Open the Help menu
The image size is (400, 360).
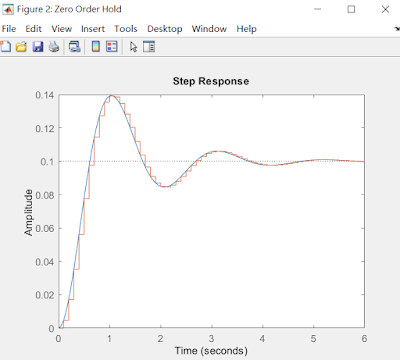coord(246,29)
